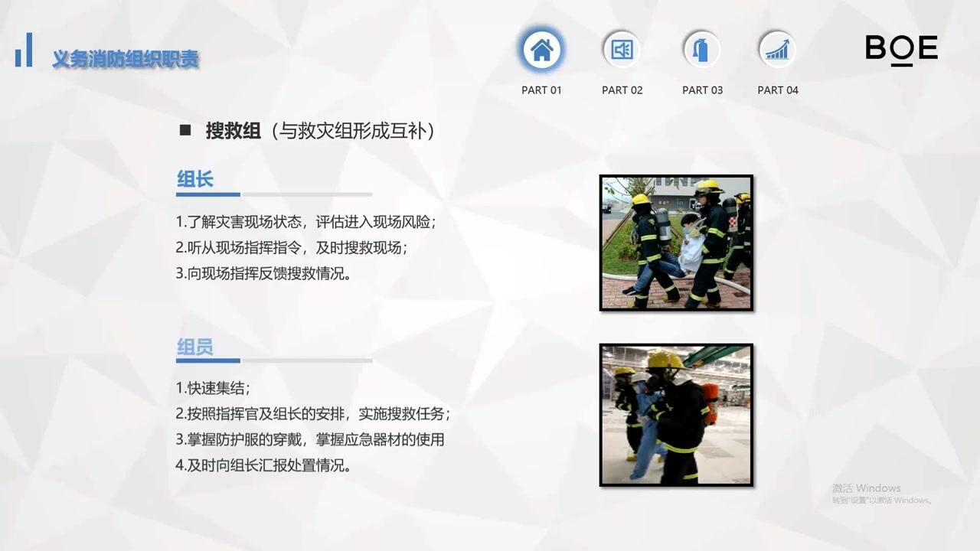
Task: Switch to the PART 02 section
Action: tap(622, 90)
